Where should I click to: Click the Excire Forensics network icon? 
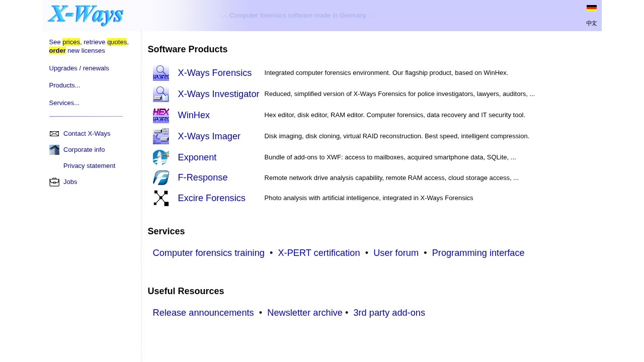[x=161, y=198]
